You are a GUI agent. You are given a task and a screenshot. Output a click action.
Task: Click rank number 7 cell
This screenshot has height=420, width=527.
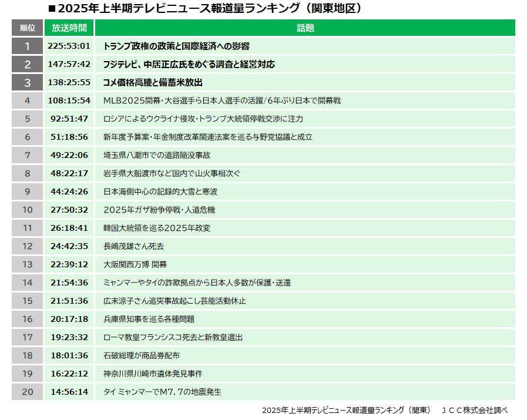(26, 155)
